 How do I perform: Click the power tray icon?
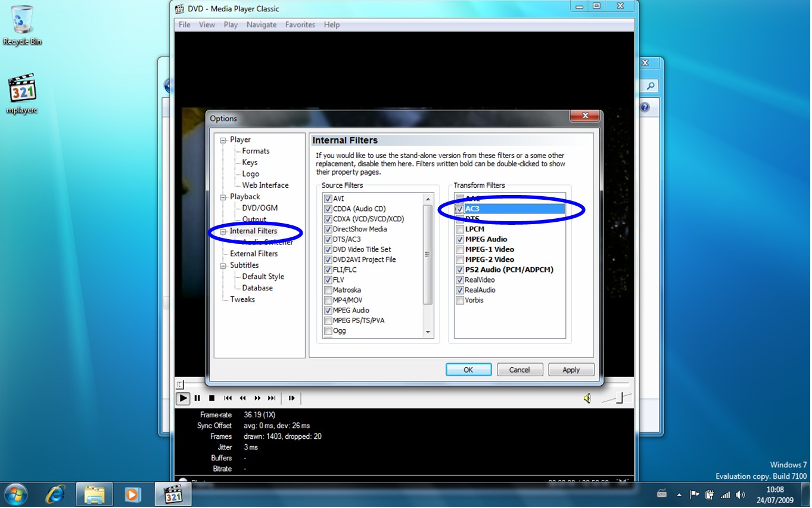click(x=710, y=494)
